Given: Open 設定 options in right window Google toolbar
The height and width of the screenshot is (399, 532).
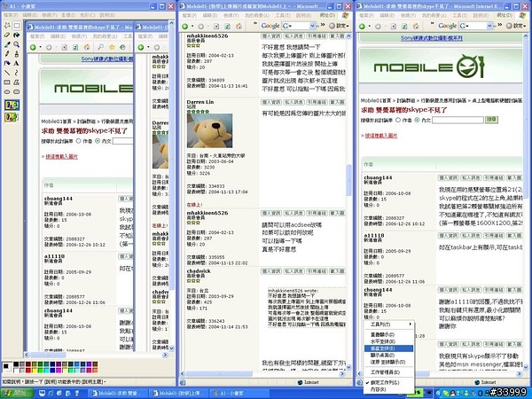Looking at the screenshot, I should point(516,26).
